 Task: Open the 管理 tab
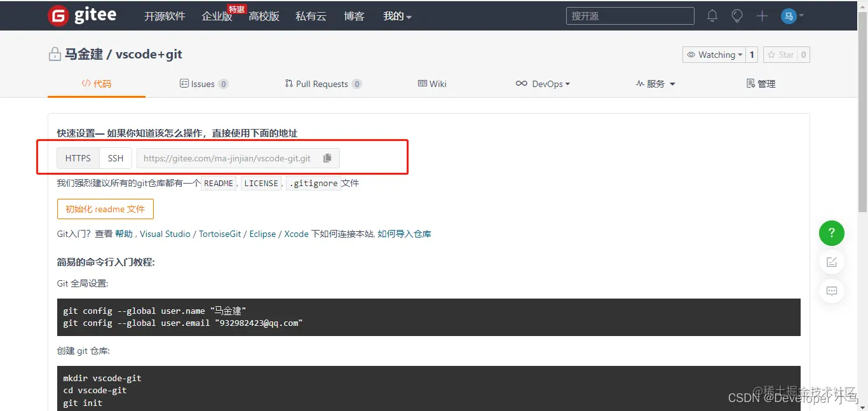point(761,84)
